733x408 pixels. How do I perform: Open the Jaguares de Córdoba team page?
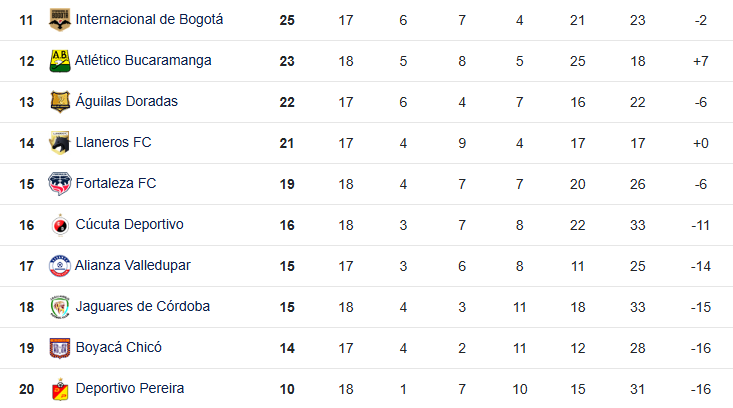pos(142,306)
